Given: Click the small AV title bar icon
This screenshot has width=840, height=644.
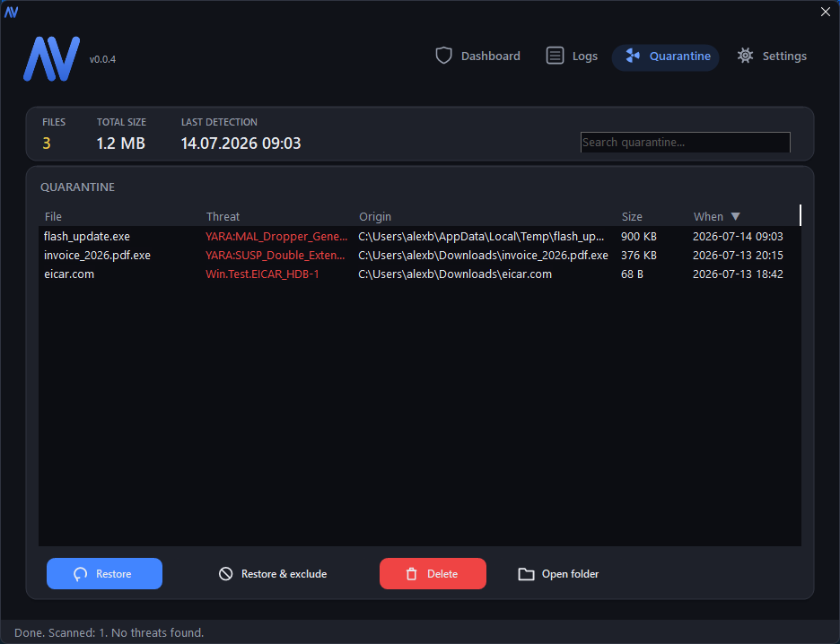Looking at the screenshot, I should pyautogui.click(x=12, y=12).
